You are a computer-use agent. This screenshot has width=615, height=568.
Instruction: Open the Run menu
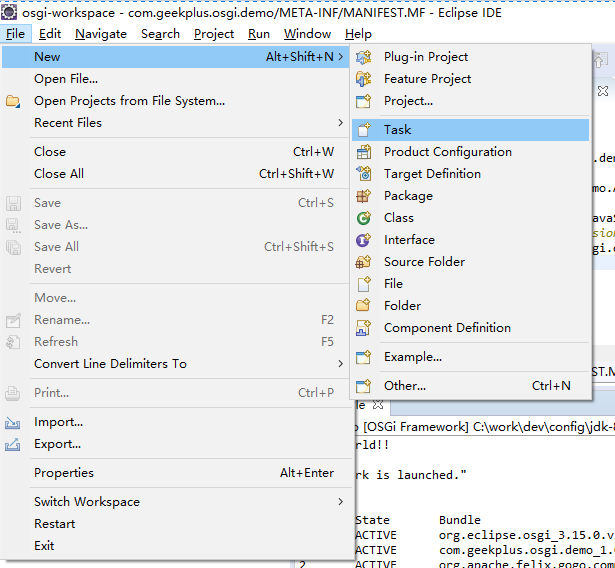point(259,34)
